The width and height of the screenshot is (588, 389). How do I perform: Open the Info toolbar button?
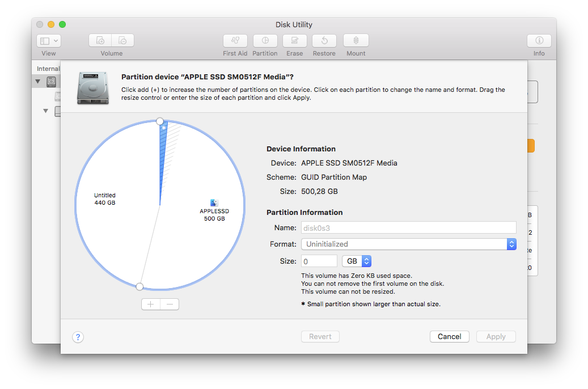[539, 40]
